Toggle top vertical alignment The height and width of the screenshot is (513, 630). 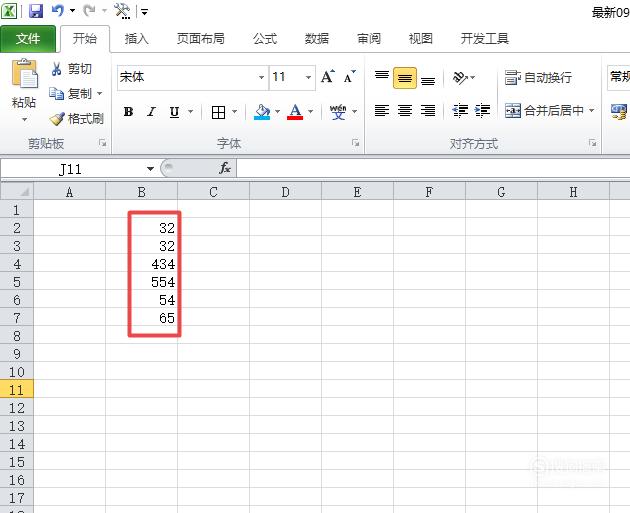382,77
